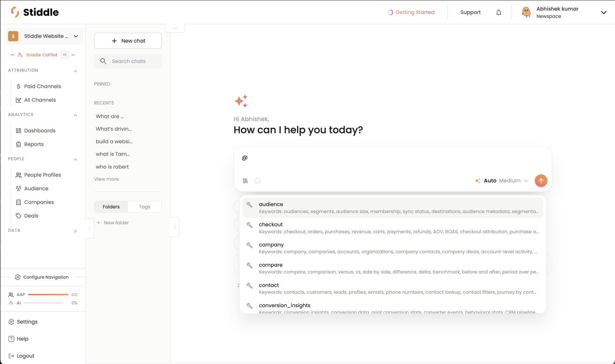The image size is (615, 364).
Task: Collapse the main navigation sidebar handle
Action: point(90,228)
